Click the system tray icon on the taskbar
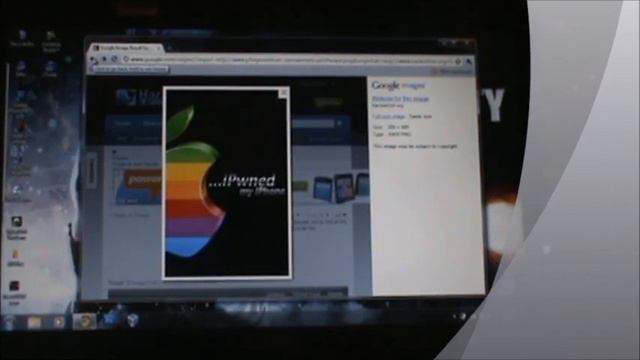This screenshot has height=360, width=640. click(462, 316)
